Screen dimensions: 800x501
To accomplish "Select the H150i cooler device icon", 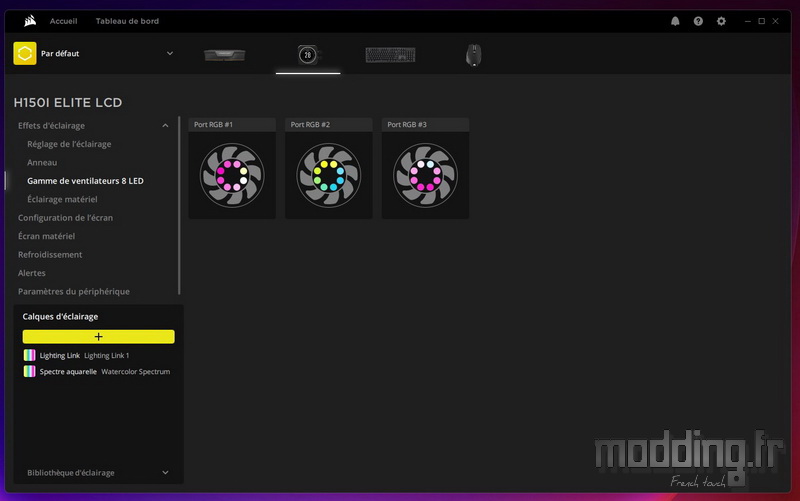I will pyautogui.click(x=308, y=55).
